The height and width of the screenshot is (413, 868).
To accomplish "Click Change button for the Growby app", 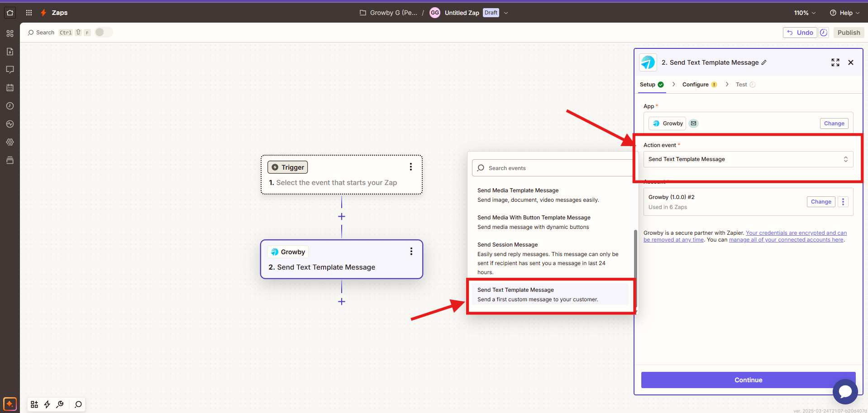I will point(834,123).
